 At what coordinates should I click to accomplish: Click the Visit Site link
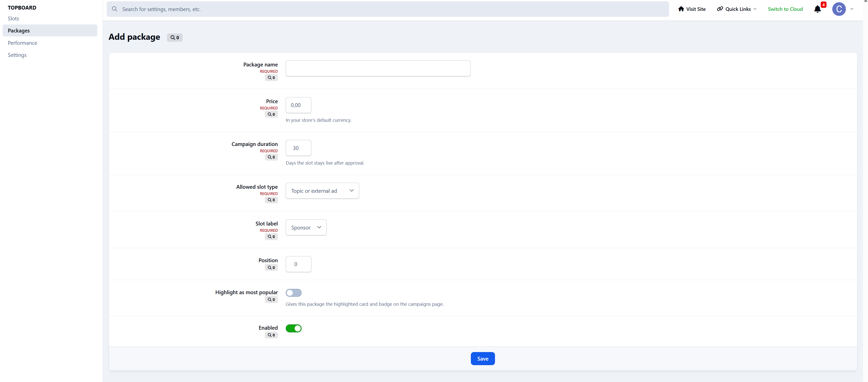[692, 9]
